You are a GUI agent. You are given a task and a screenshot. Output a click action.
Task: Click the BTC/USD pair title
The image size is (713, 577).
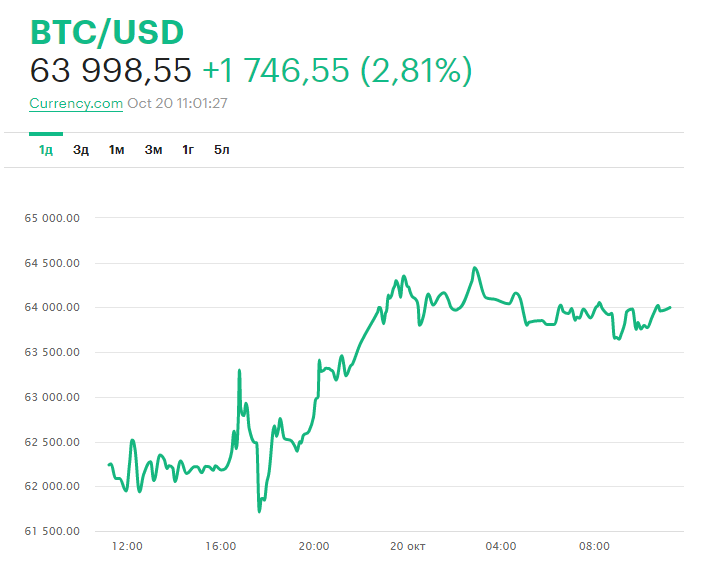pos(107,32)
